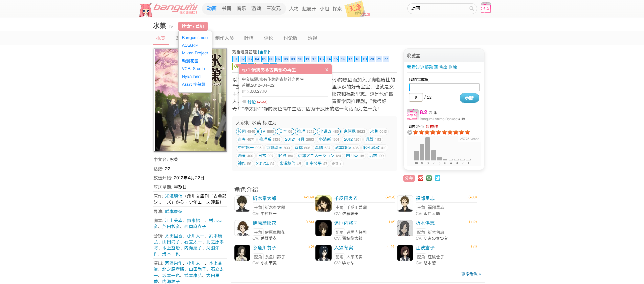
Task: Open 折木奉太郎 character avatar
Action: 242,203
